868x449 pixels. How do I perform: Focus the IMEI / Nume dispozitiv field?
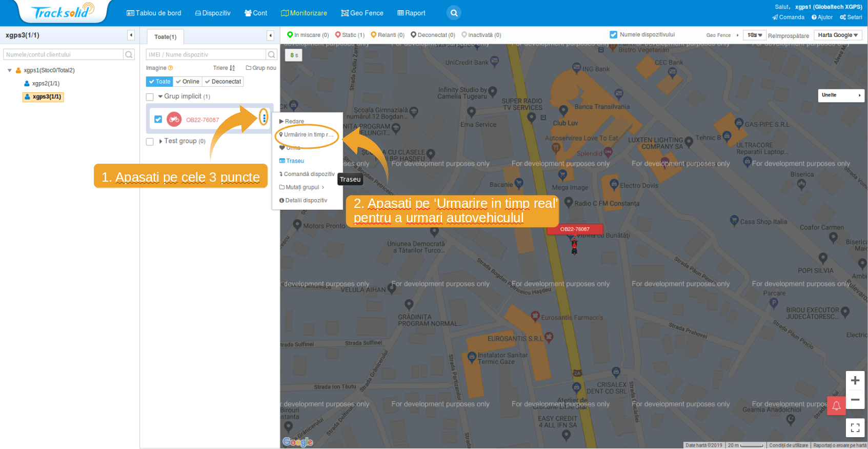pos(206,54)
